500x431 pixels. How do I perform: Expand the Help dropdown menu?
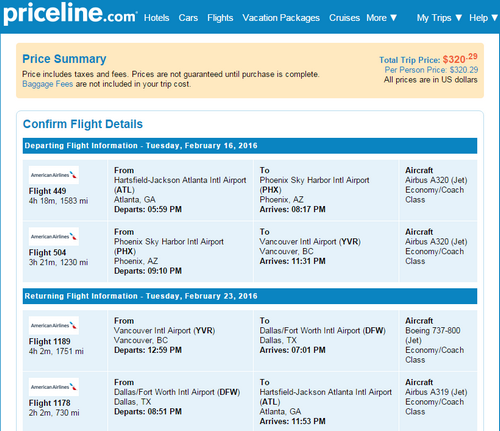[483, 18]
